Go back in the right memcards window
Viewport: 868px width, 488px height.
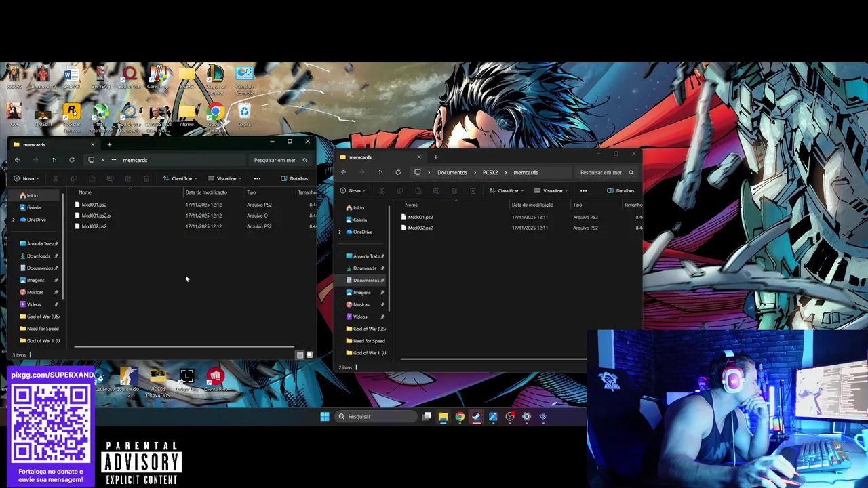point(344,172)
